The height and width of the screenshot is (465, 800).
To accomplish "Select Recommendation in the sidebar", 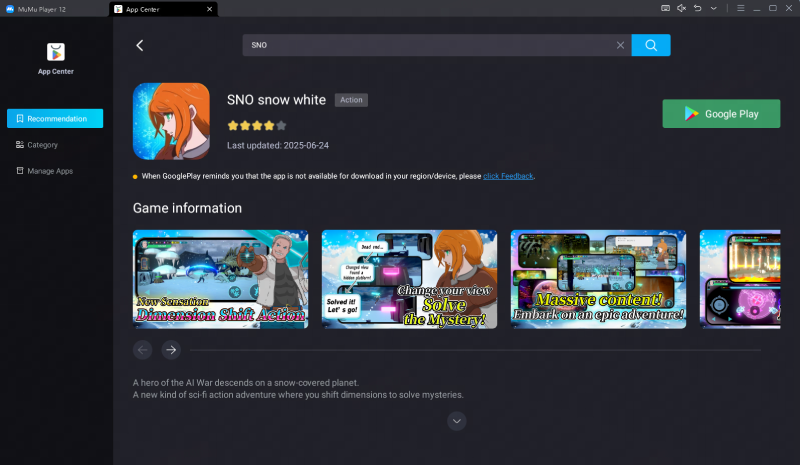I will click(x=55, y=118).
